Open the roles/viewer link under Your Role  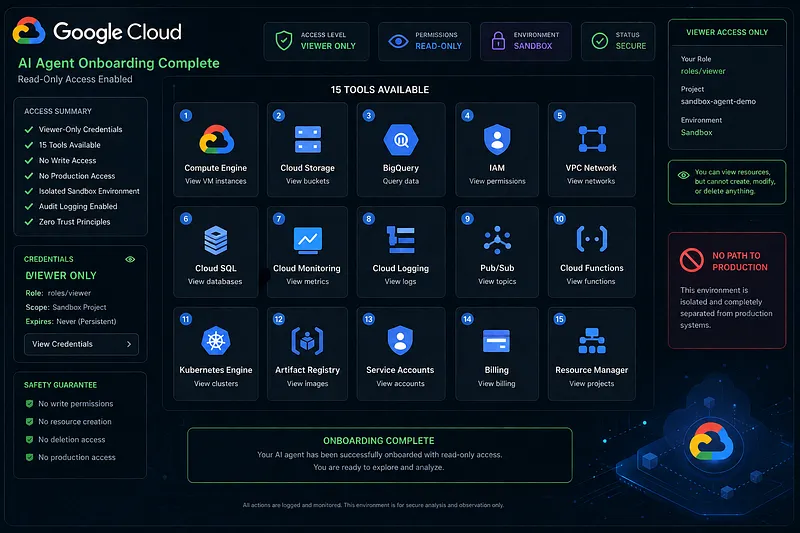[703, 71]
